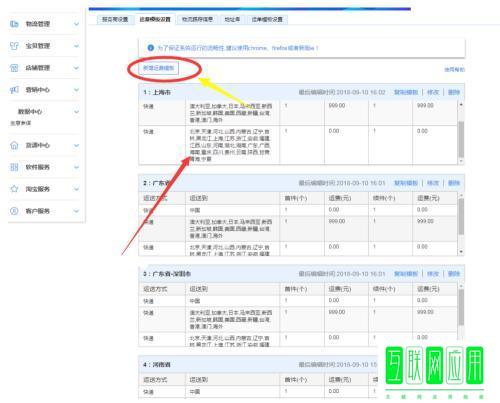This screenshot has height=403, width=500.
Task: Open the 物流跟踪信息 tab
Action: tap(197, 19)
